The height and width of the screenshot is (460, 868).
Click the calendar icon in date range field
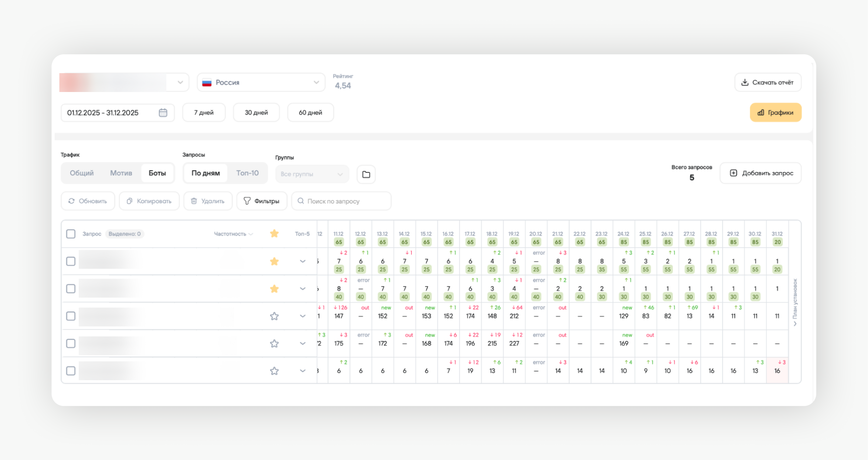coord(163,113)
